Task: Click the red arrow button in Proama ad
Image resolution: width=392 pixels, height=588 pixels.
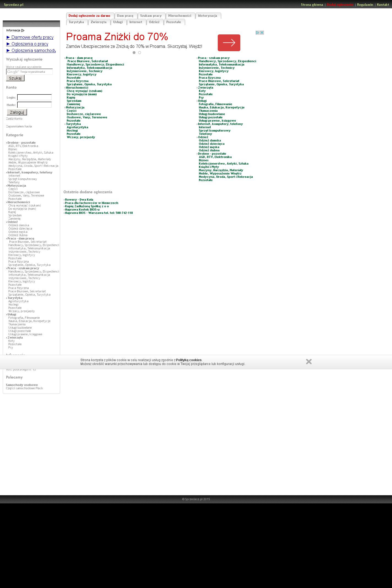Action: click(x=229, y=43)
